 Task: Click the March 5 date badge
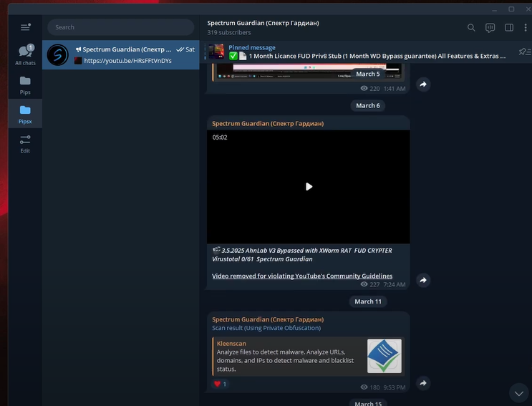368,74
